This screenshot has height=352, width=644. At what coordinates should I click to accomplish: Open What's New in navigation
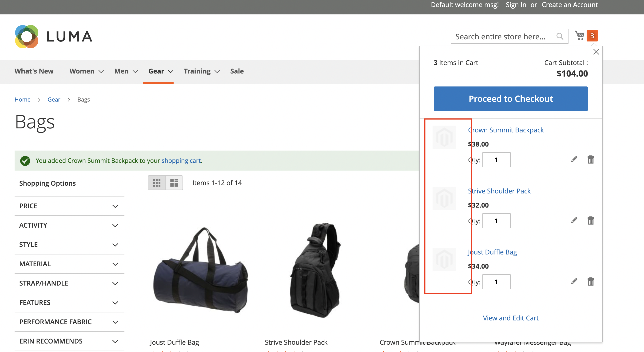pyautogui.click(x=34, y=71)
